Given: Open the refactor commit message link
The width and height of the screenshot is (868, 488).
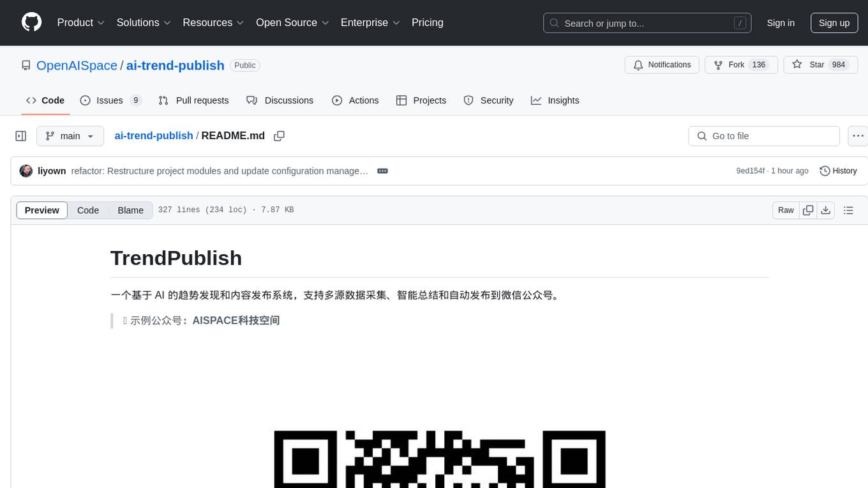Looking at the screenshot, I should 220,171.
